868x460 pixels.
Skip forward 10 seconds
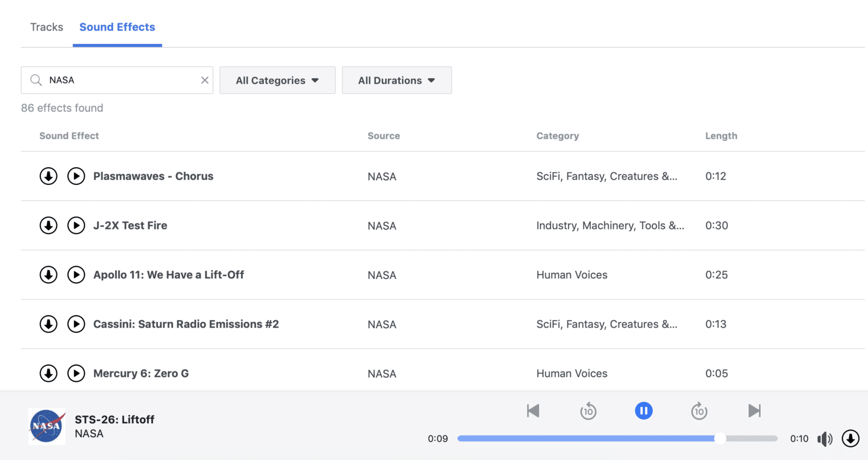699,411
